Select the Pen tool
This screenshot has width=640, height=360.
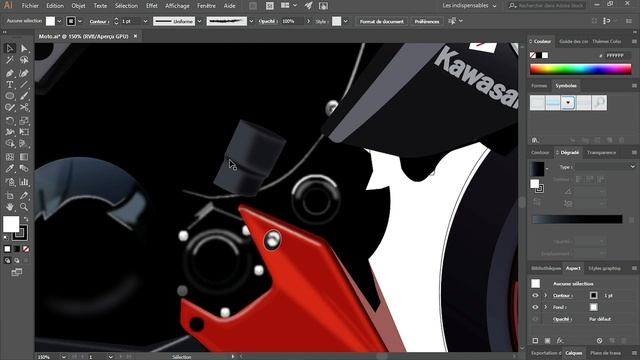click(10, 73)
